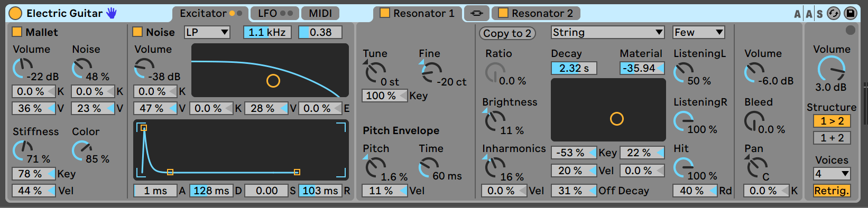Open the LFO tab

click(274, 13)
